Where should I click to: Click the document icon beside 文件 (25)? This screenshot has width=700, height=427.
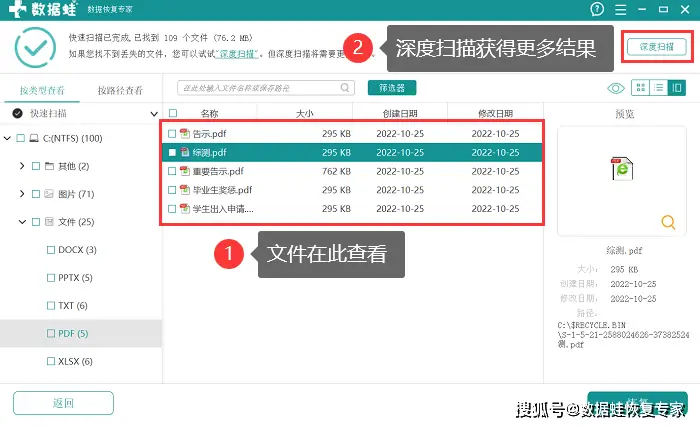tap(49, 222)
